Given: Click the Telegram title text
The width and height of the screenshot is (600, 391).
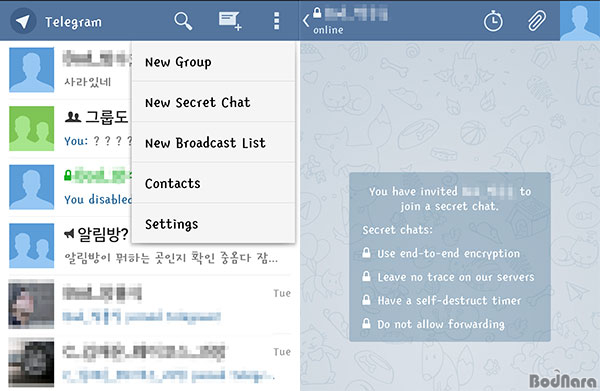Looking at the screenshot, I should point(73,22).
